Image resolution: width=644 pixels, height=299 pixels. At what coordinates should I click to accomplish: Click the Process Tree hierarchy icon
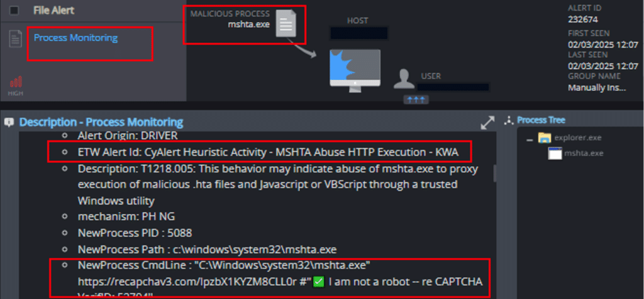509,120
